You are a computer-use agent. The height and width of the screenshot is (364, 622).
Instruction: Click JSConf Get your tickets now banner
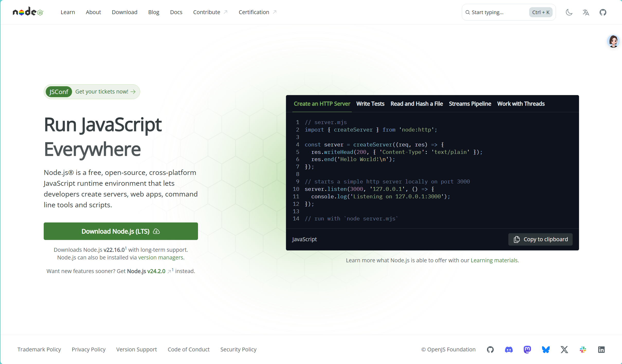click(92, 92)
